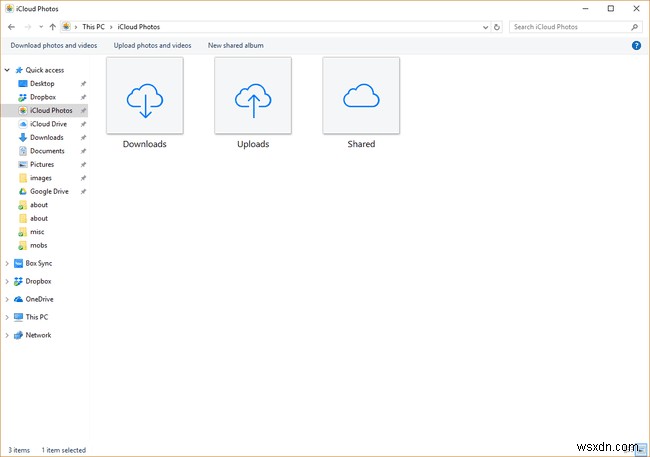Open the blue help question mark icon
The width and height of the screenshot is (650, 457).
636,46
